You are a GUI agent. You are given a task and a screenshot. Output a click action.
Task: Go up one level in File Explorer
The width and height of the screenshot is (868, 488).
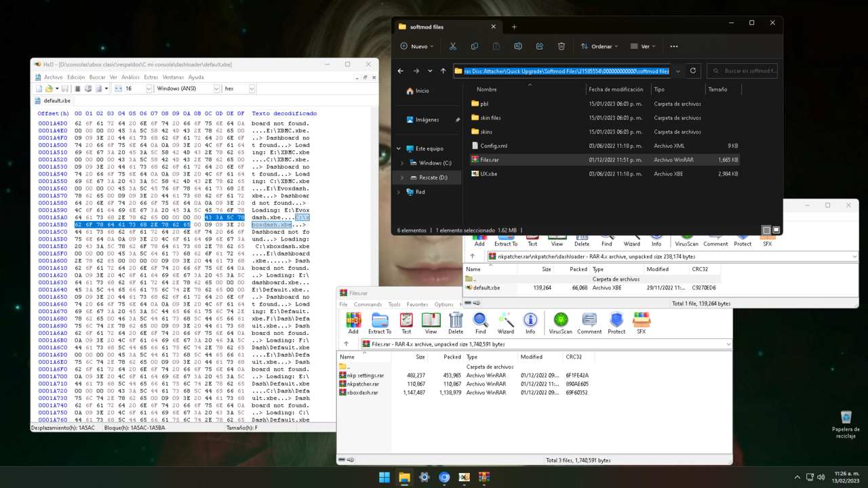point(443,70)
